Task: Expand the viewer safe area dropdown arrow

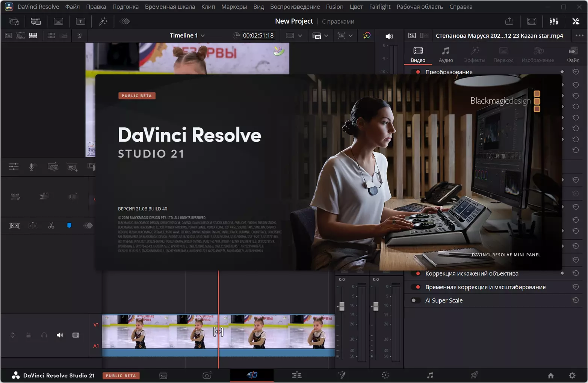Action: tap(300, 36)
